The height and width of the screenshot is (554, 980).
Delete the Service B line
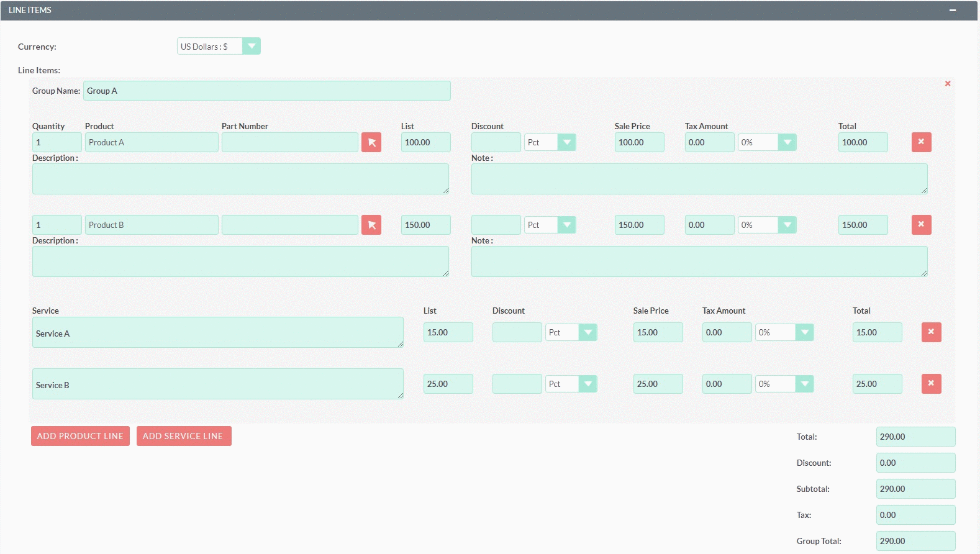tap(931, 384)
